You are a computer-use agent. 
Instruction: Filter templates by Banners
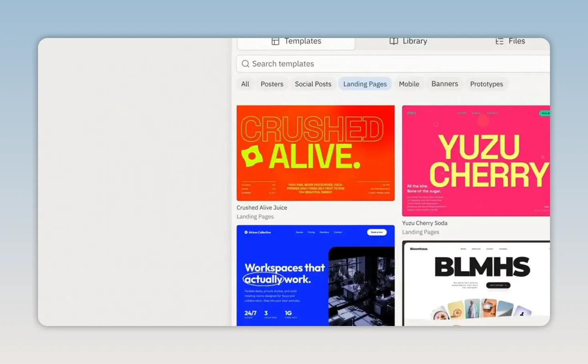tap(445, 84)
